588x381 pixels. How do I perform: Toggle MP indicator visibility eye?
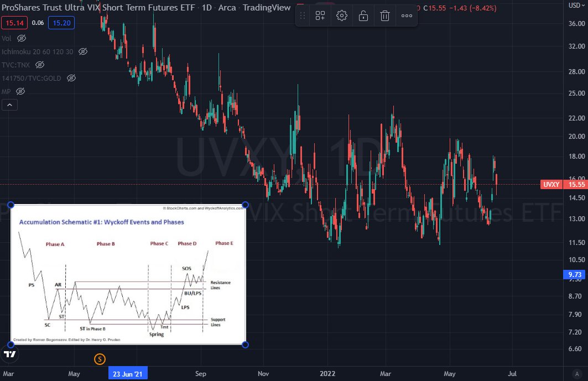pyautogui.click(x=20, y=91)
